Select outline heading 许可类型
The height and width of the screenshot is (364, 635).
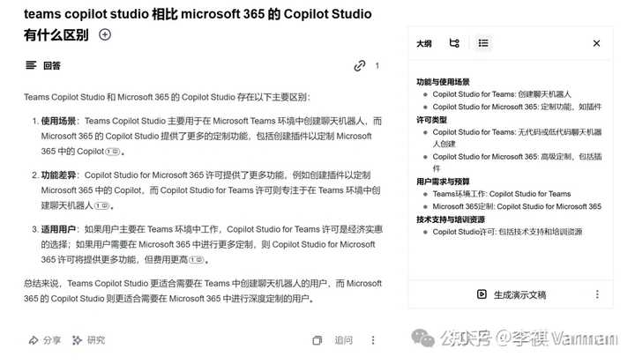(431, 120)
